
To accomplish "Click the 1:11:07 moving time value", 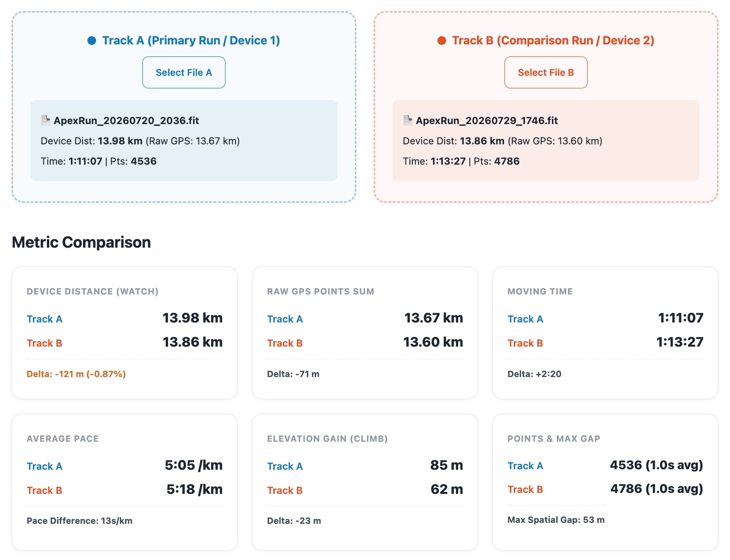I will (680, 318).
